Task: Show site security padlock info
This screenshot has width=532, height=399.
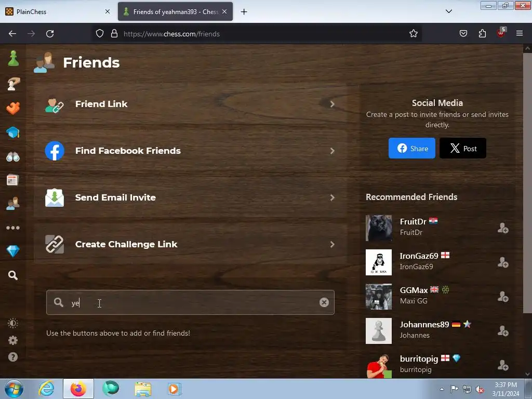Action: click(114, 33)
